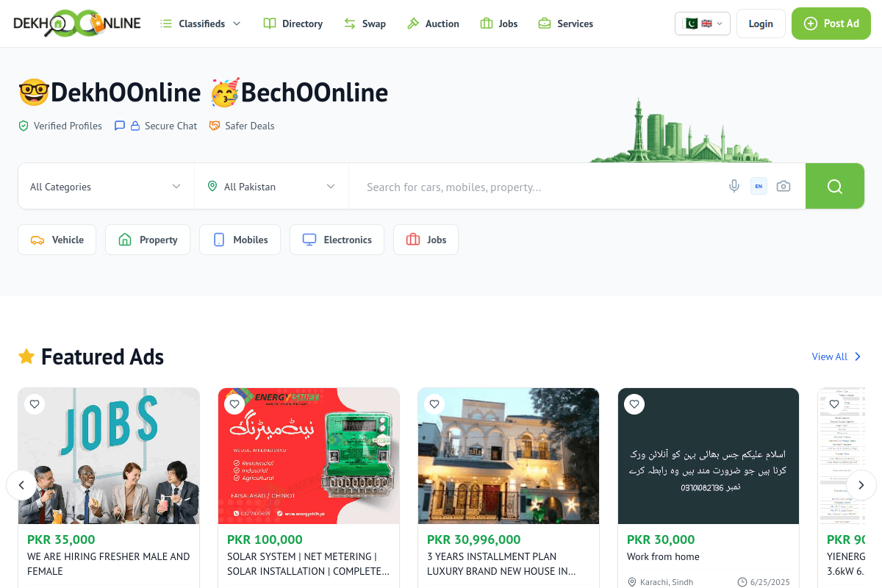Click the microphone voice search icon
This screenshot has height=588, width=882.
tap(734, 187)
